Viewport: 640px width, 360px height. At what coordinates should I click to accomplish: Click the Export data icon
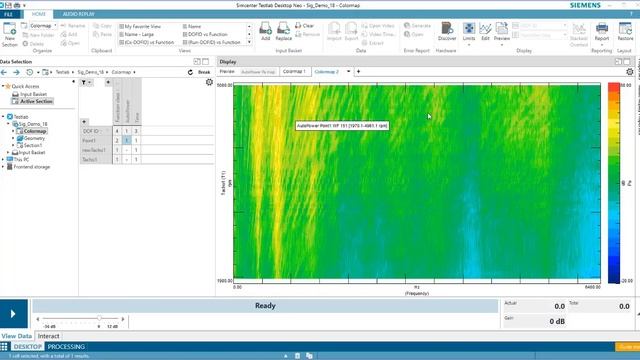pos(351,31)
